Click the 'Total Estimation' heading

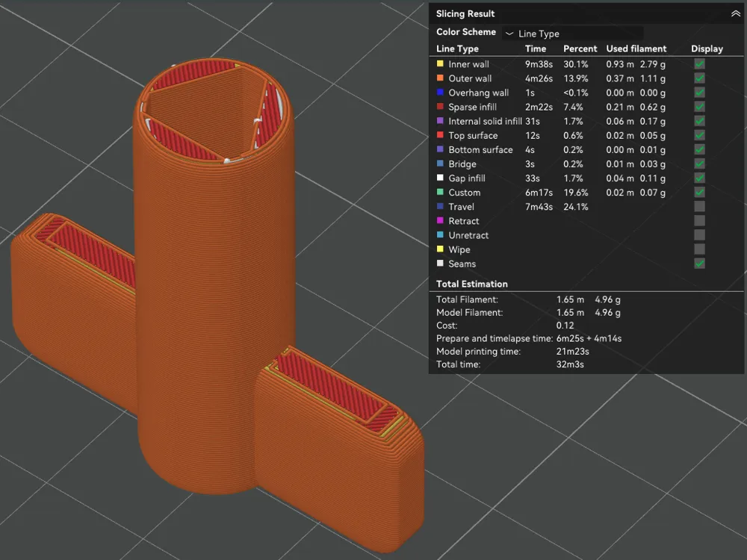coord(471,284)
